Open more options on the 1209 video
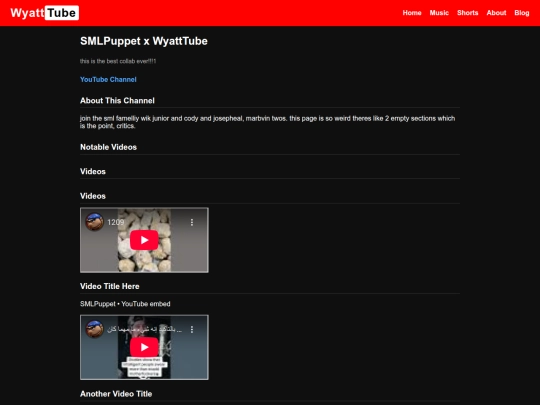Viewport: 540px width, 405px height. [192, 222]
